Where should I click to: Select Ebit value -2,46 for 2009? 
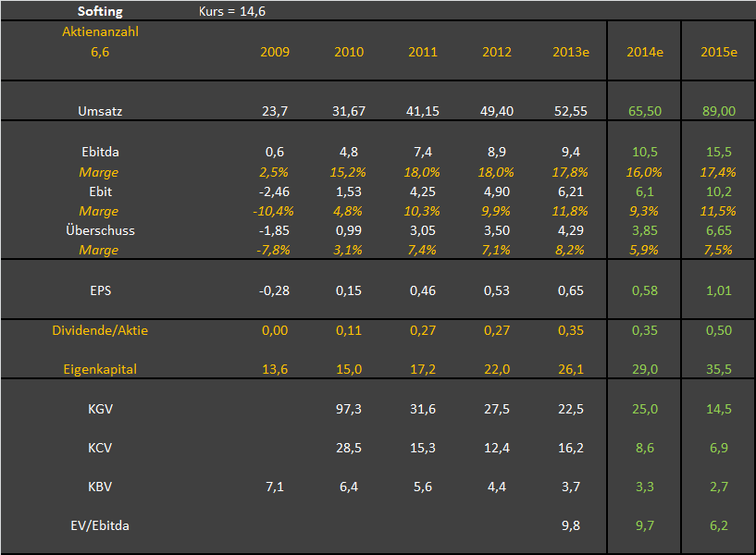point(275,191)
